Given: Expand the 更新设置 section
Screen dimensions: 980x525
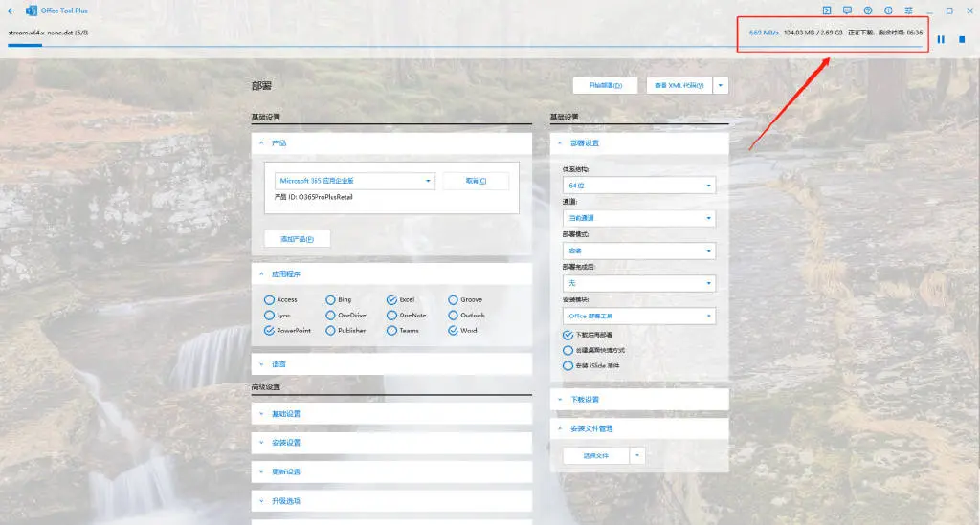Looking at the screenshot, I should [391, 472].
